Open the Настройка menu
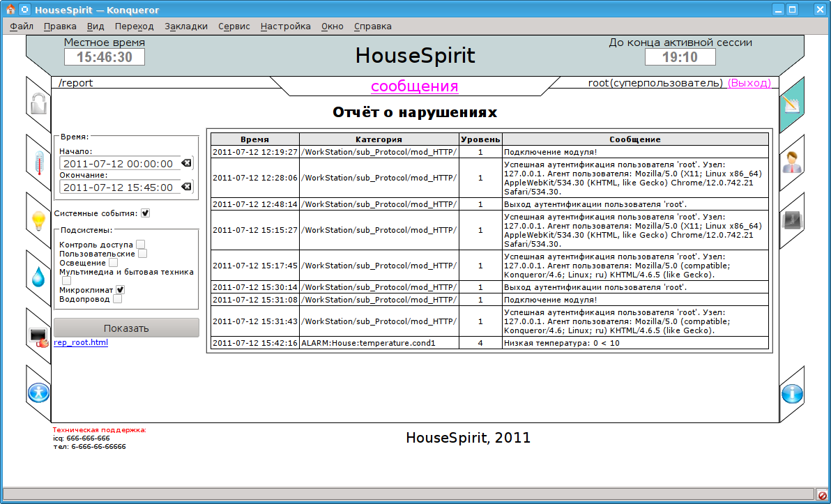831x504 pixels. (285, 26)
